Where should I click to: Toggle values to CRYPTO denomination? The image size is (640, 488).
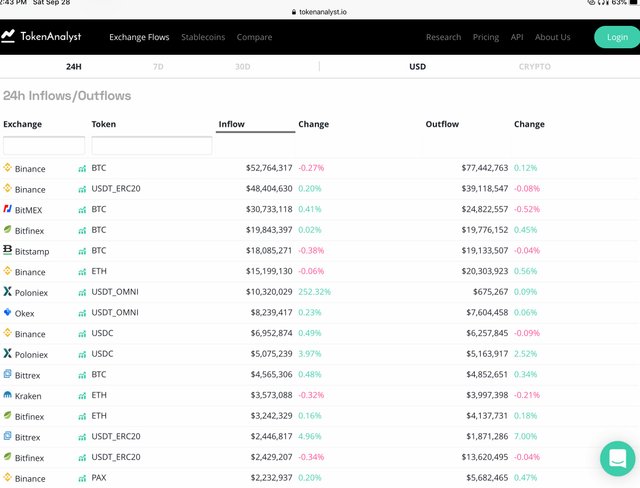(534, 67)
